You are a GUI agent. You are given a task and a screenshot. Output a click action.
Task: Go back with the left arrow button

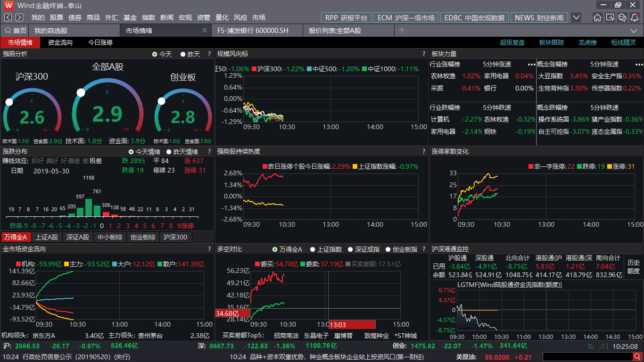pos(8,17)
